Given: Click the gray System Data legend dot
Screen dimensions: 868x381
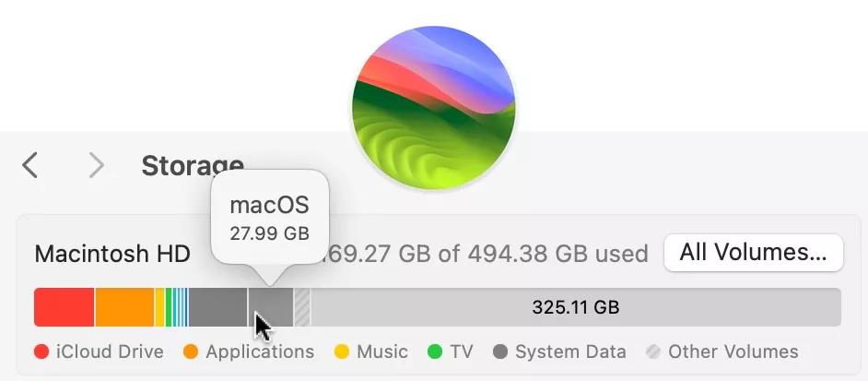Looking at the screenshot, I should (x=501, y=351).
